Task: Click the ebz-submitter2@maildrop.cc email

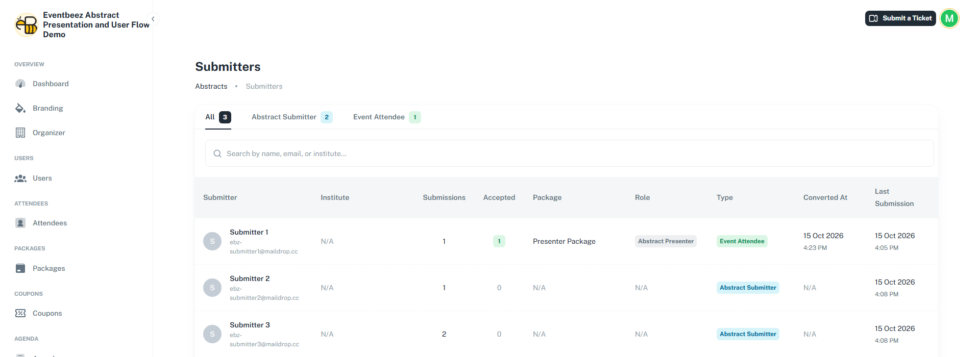Action: [x=264, y=293]
